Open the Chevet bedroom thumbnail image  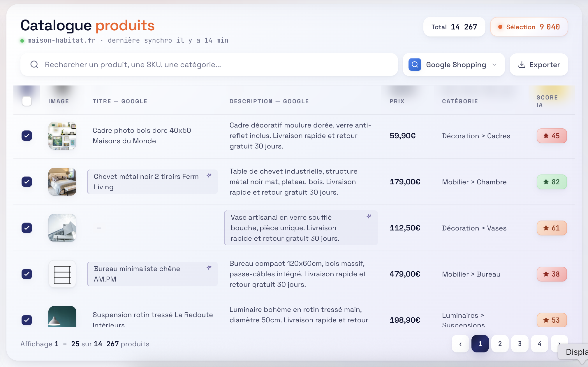pos(62,182)
